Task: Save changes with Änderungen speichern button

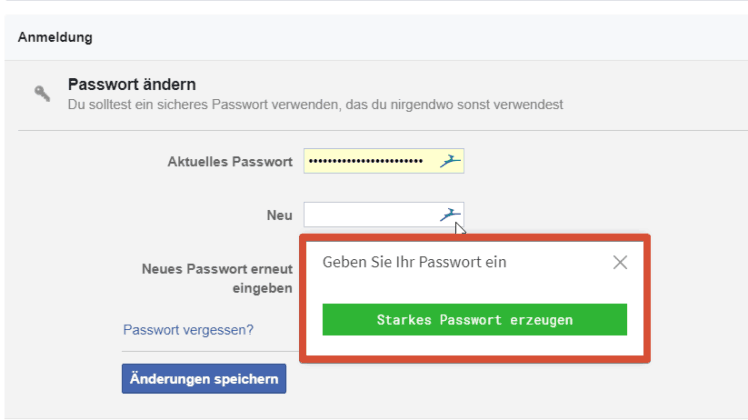Action: coord(204,378)
